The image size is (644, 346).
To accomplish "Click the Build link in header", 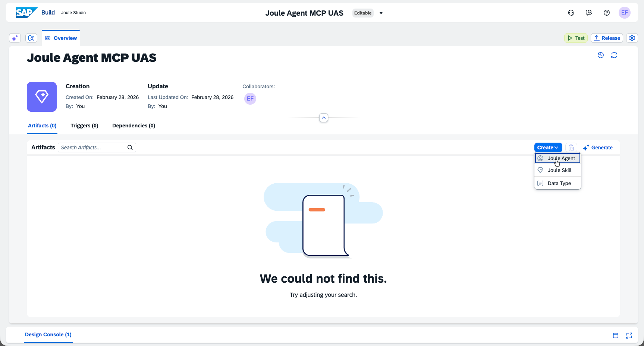I will point(48,13).
